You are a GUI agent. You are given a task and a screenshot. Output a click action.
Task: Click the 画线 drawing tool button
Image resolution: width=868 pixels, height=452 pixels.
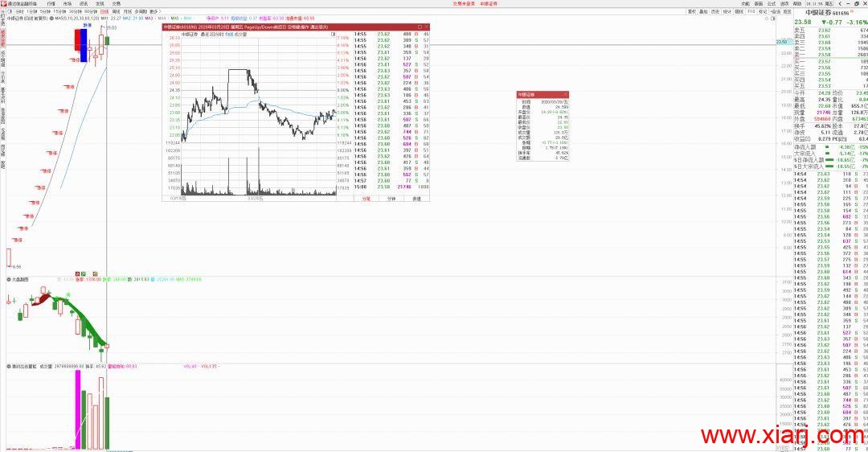[x=739, y=11]
